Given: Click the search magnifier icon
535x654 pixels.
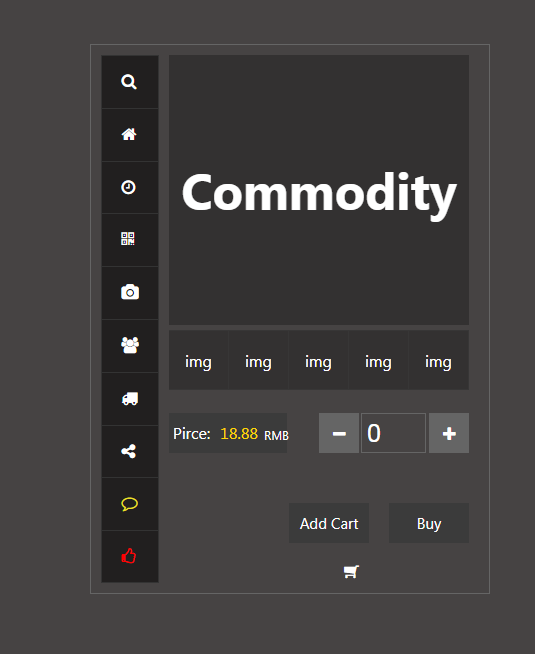Looking at the screenshot, I should pyautogui.click(x=129, y=82).
